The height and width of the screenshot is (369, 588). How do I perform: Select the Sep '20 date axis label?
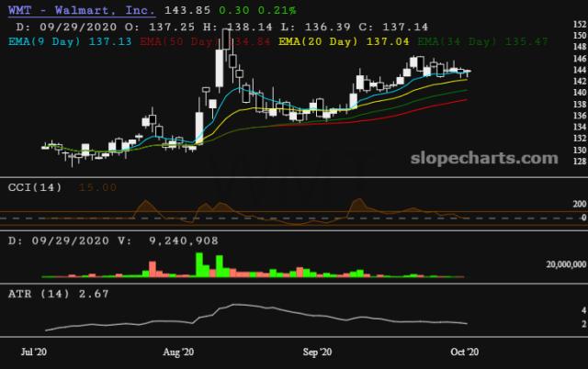point(319,352)
